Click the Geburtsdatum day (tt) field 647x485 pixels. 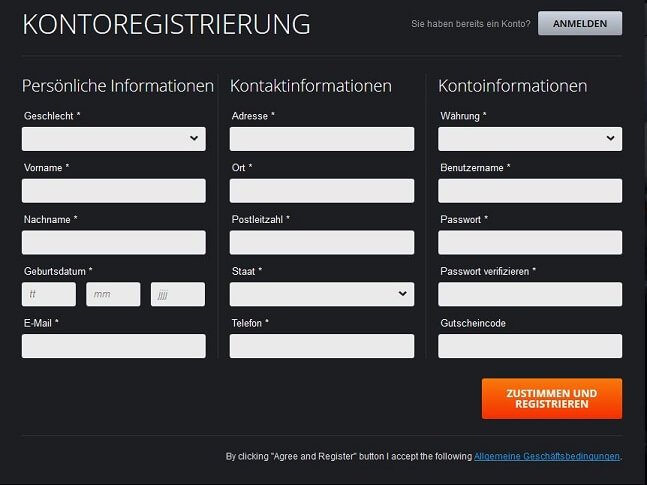49,294
